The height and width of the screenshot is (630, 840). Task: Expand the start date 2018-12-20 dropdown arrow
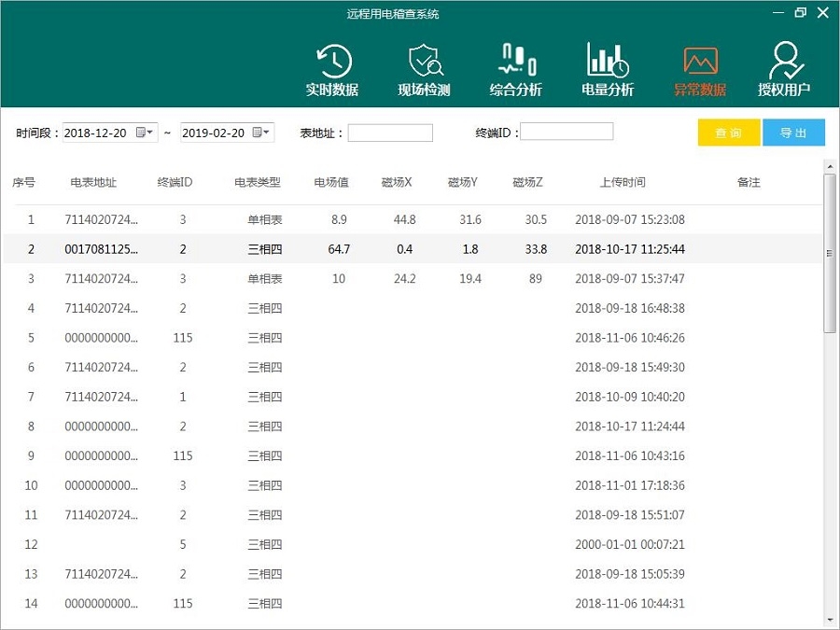151,133
